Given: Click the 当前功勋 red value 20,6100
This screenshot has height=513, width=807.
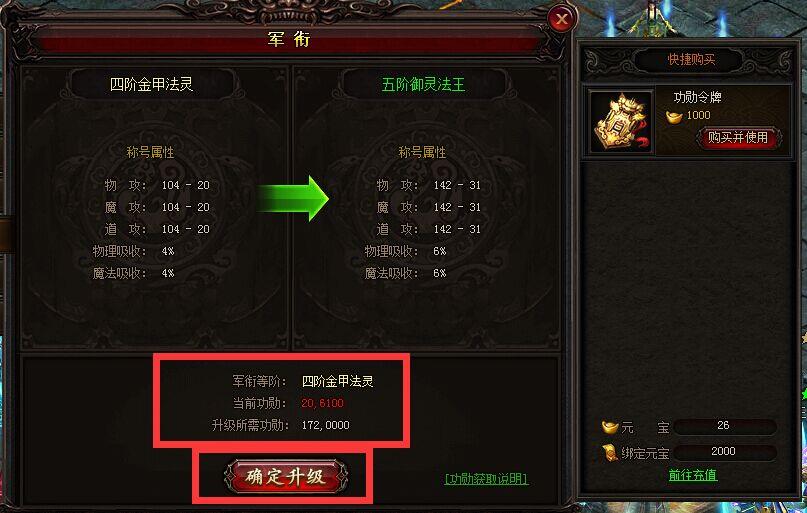Looking at the screenshot, I should tap(322, 403).
